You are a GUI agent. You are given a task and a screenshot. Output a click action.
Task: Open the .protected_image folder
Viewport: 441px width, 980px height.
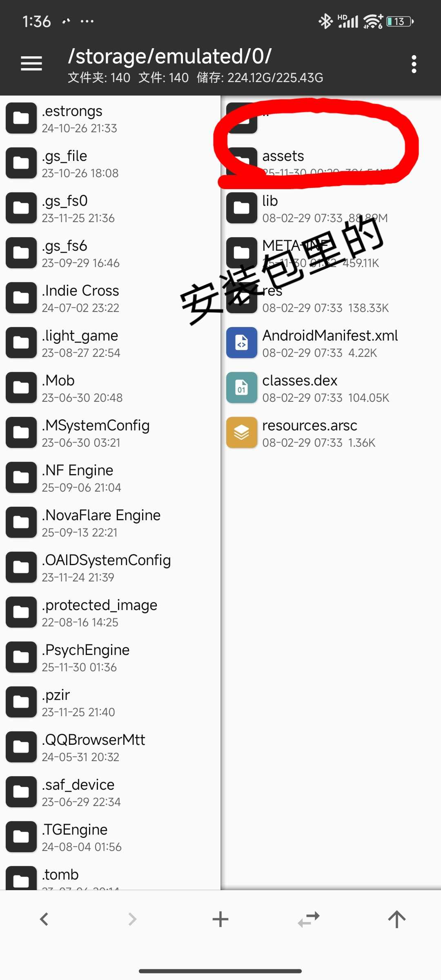(99, 612)
